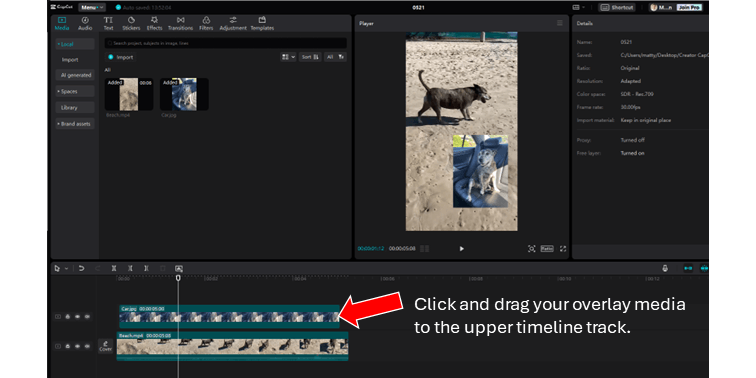Hide the Beach.mp4 main track
756x378 pixels.
coord(77,346)
